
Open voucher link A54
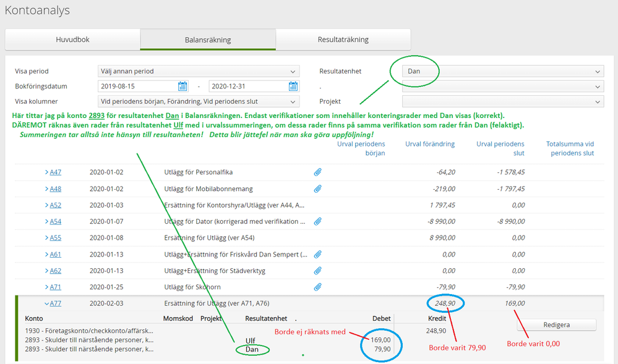56,221
